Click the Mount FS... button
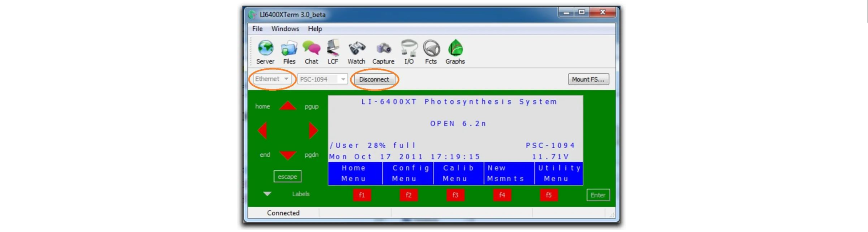The image size is (868, 232). tap(588, 79)
